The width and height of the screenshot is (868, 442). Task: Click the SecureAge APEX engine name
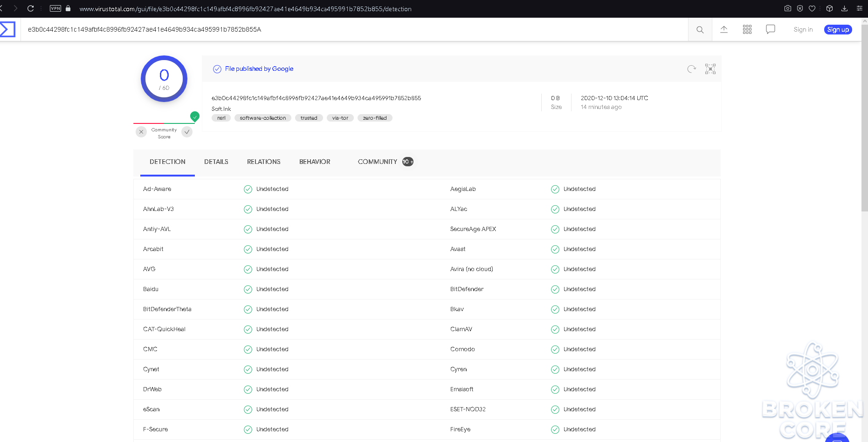473,229
